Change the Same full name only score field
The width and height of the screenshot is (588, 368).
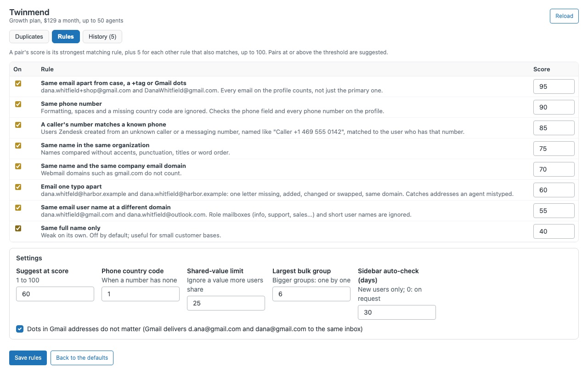click(554, 231)
